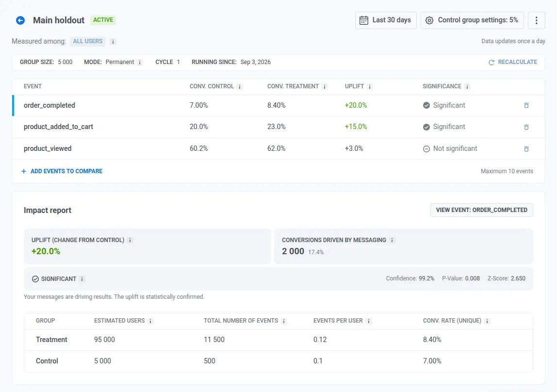Click the ACTIVE status badge

point(103,20)
